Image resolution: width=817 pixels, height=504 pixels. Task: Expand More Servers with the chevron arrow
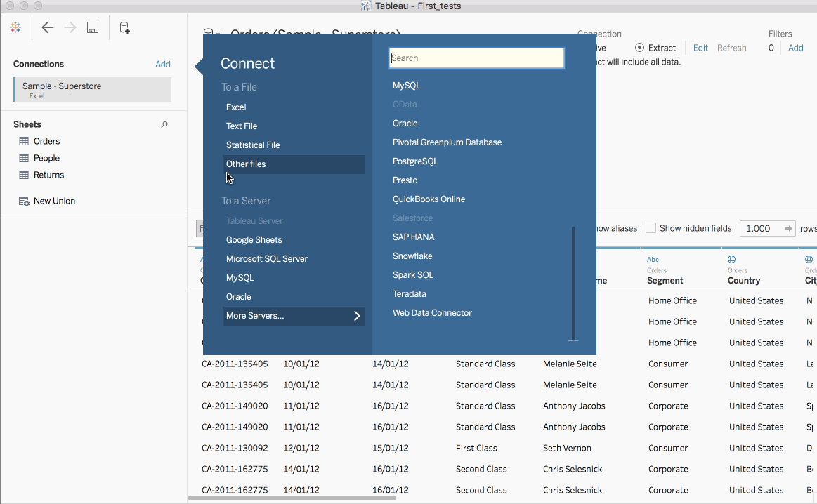click(x=357, y=316)
